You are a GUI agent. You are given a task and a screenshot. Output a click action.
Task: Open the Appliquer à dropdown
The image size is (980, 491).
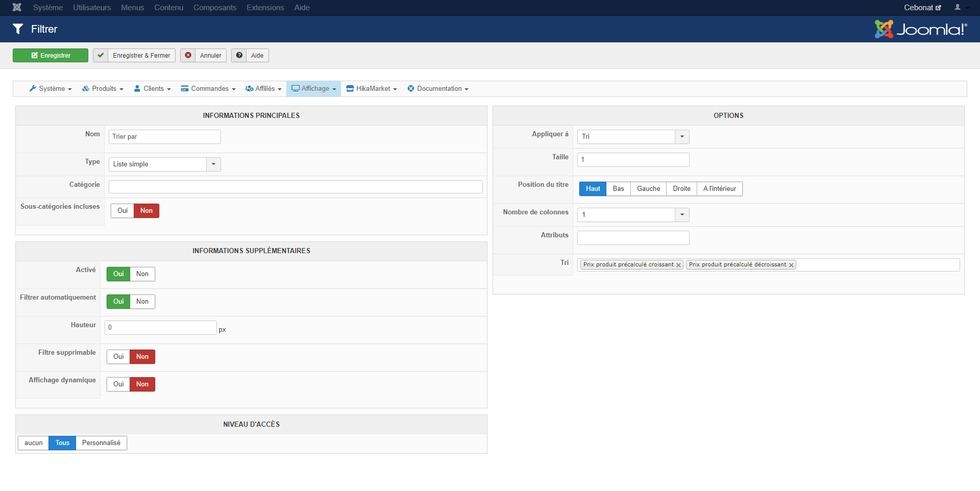pos(633,137)
